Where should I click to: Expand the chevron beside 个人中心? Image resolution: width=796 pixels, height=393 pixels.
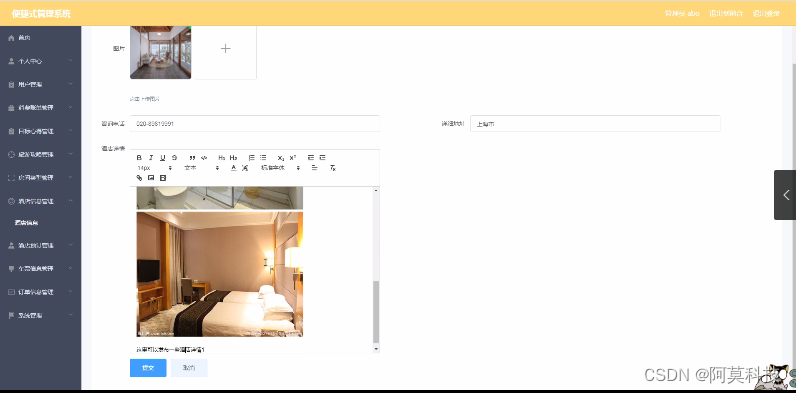click(71, 61)
